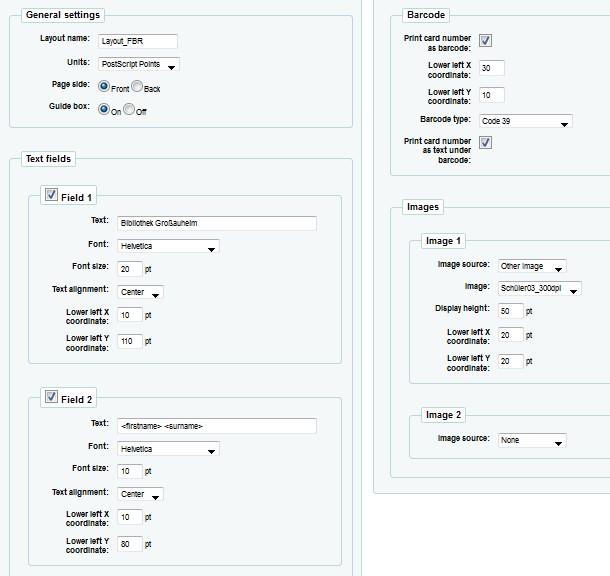Open the Units dropdown
Screen dimensions: 610x576
[x=140, y=65]
